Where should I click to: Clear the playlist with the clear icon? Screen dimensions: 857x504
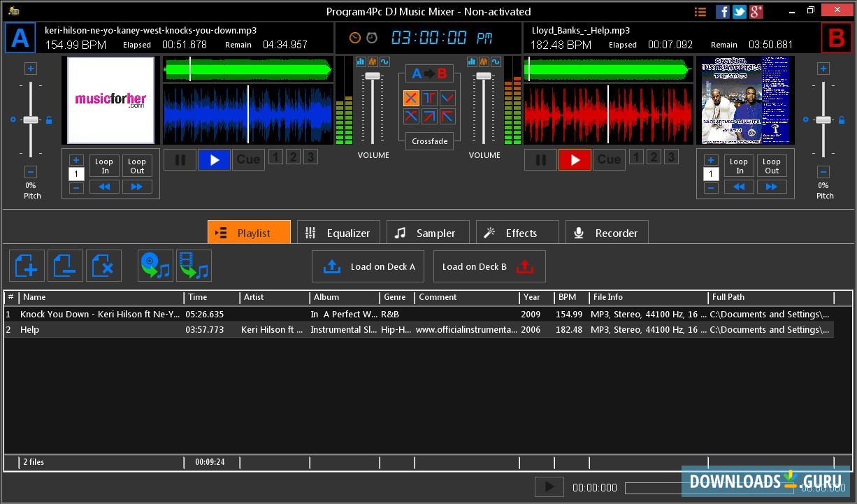pyautogui.click(x=105, y=266)
